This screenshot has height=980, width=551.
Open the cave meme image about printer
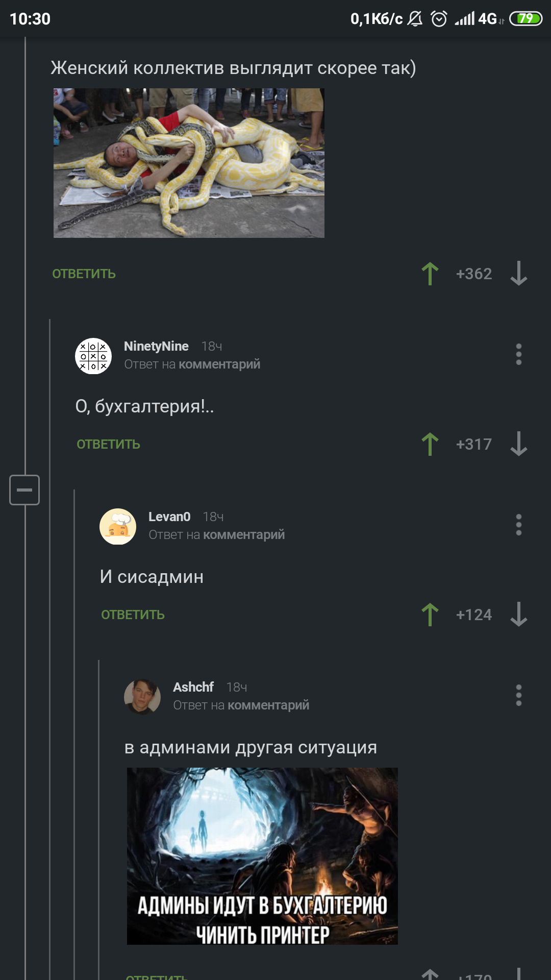(x=262, y=856)
